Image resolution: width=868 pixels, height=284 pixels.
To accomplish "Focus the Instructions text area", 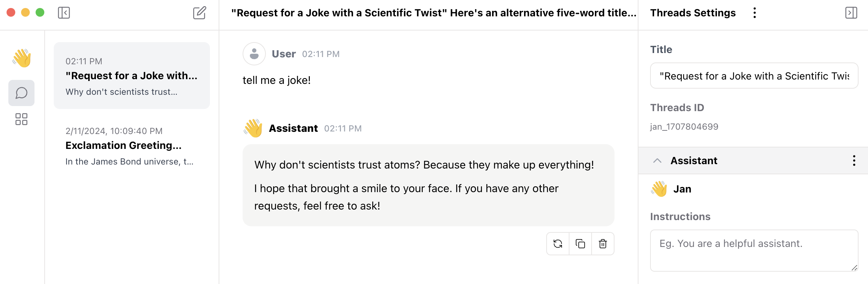I will click(x=754, y=250).
